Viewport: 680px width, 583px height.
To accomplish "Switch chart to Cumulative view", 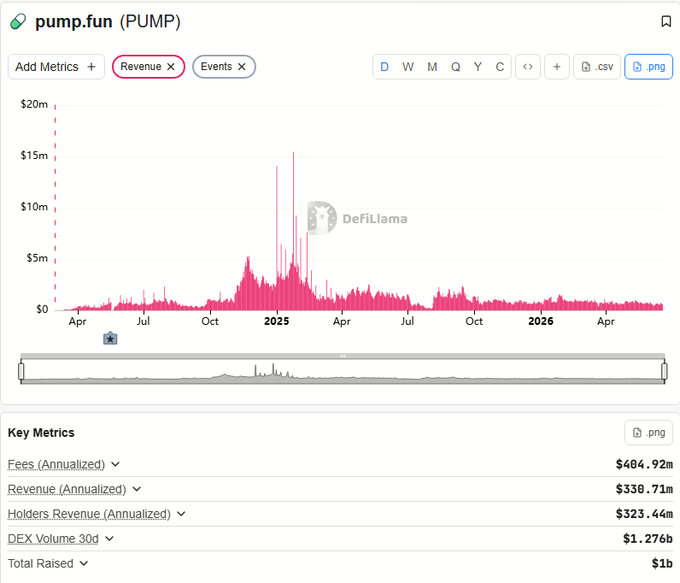I will (500, 67).
